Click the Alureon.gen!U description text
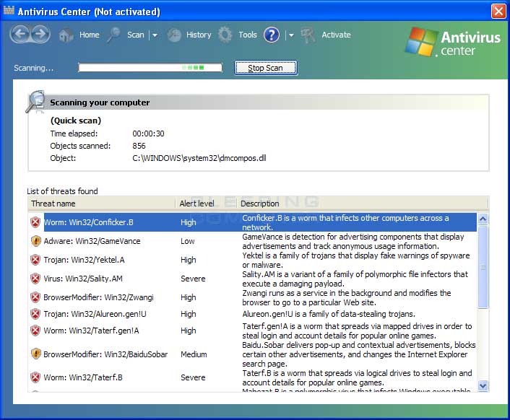Viewport: 510px width, 420px height. coord(329,314)
